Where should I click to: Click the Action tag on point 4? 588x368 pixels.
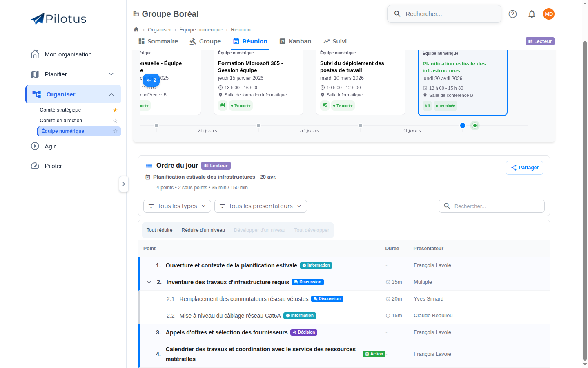(x=374, y=354)
